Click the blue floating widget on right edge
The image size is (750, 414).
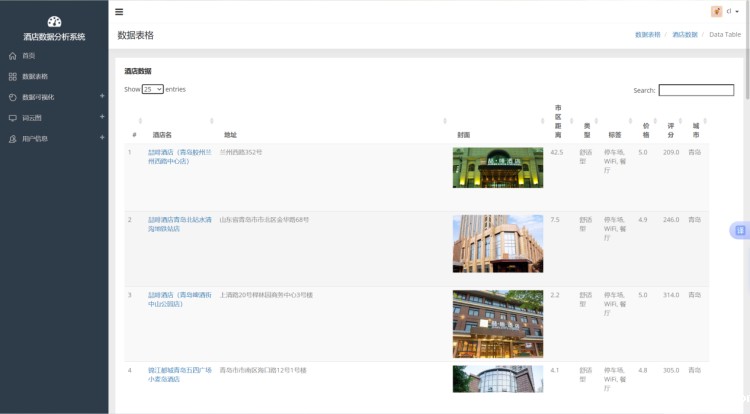[740, 230]
